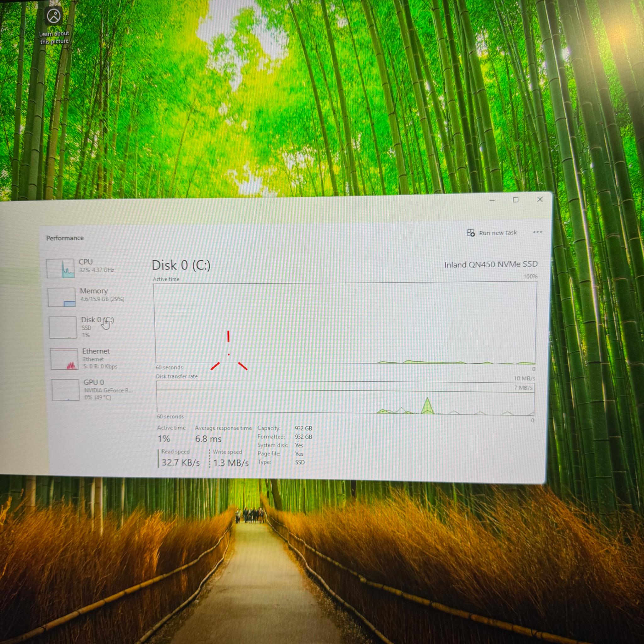The width and height of the screenshot is (644, 644).
Task: Click the Formatted 932 GB value
Action: (303, 437)
